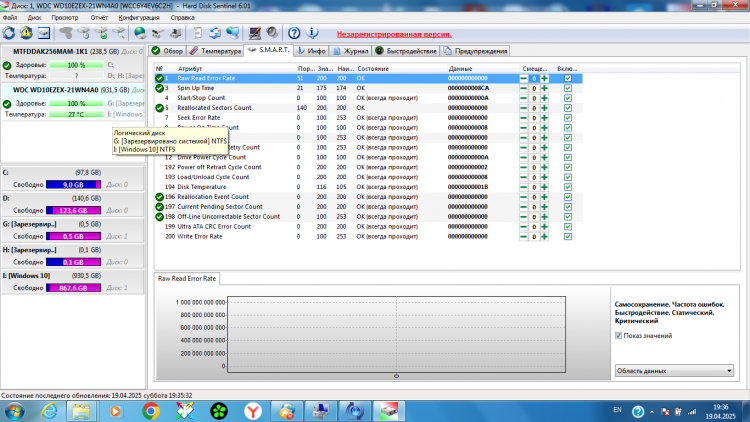Click the blue arrows send report toolbar icon
The height and width of the screenshot is (422, 750).
(215, 33)
